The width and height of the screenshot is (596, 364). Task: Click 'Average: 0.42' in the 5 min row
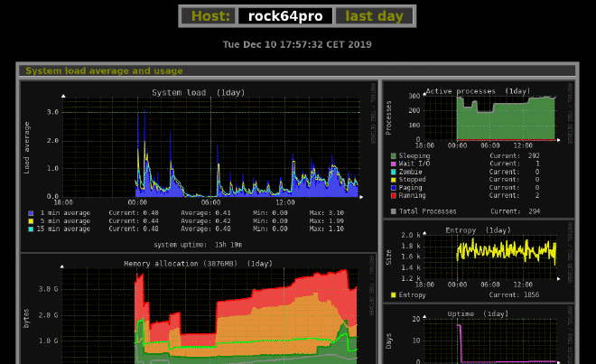point(206,221)
